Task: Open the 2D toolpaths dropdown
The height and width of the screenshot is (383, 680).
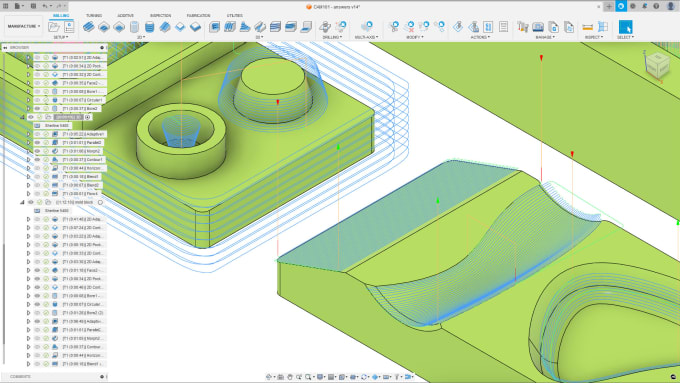Action: (x=141, y=37)
